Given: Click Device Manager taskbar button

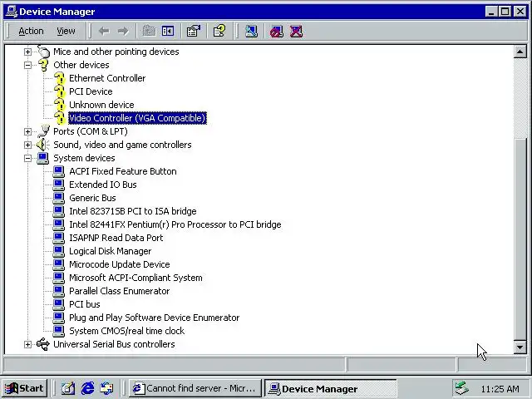Looking at the screenshot, I should coord(331,388).
